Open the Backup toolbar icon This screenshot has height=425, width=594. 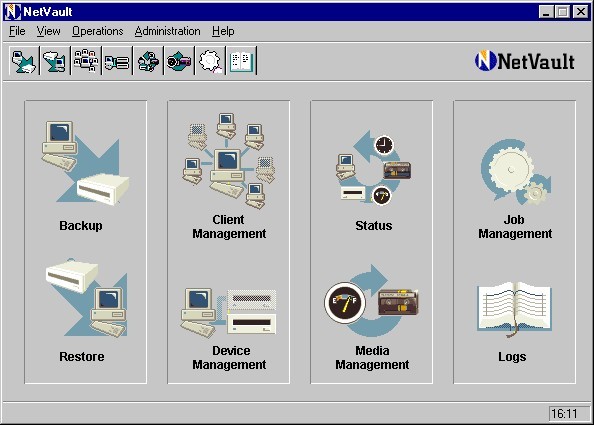click(24, 61)
